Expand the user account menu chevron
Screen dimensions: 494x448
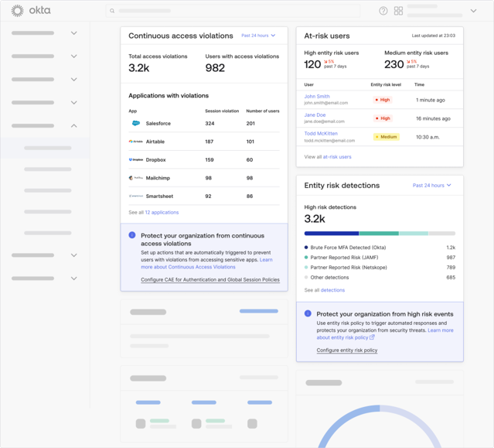pos(473,11)
